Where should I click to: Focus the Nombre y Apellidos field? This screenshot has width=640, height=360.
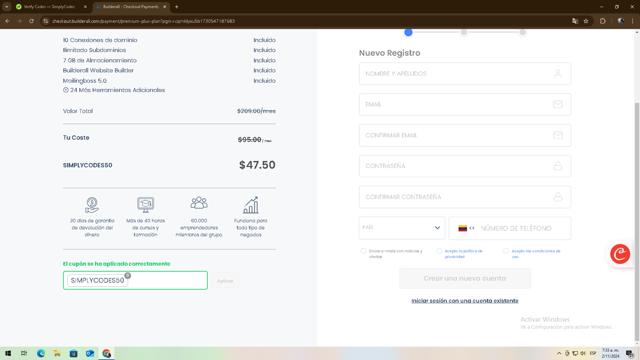click(x=465, y=73)
